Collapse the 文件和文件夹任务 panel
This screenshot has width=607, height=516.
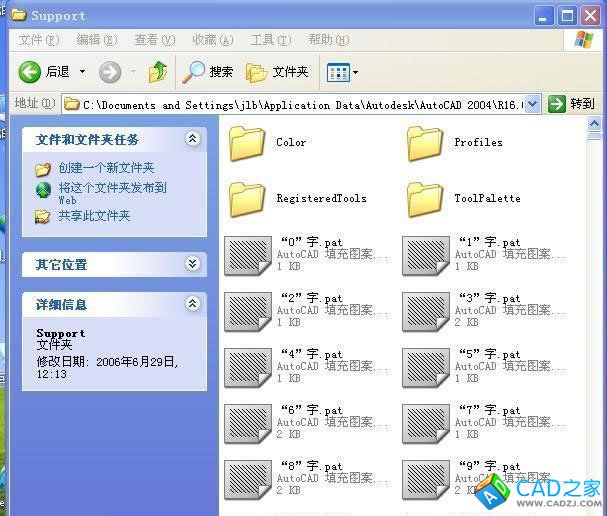192,139
